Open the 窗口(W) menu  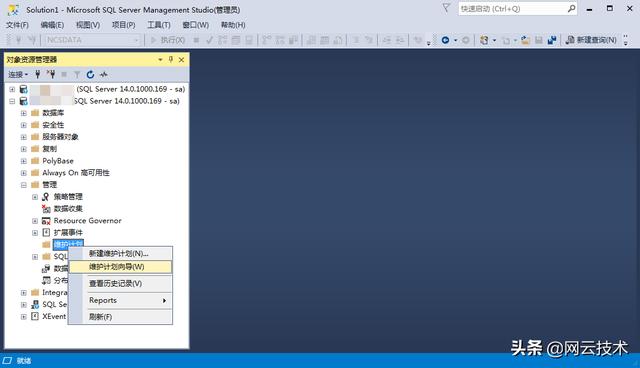point(196,25)
